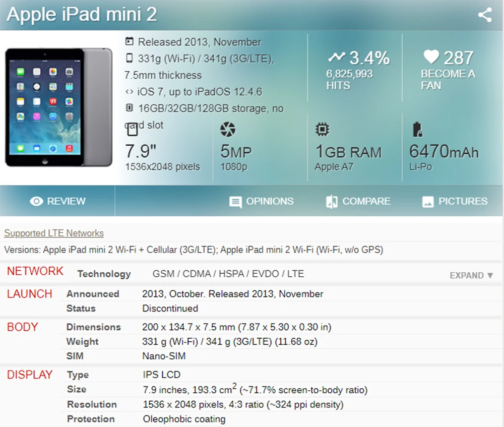Screen dimensions: 504x427
Task: Click the SIM spec label
Action: tap(75, 356)
